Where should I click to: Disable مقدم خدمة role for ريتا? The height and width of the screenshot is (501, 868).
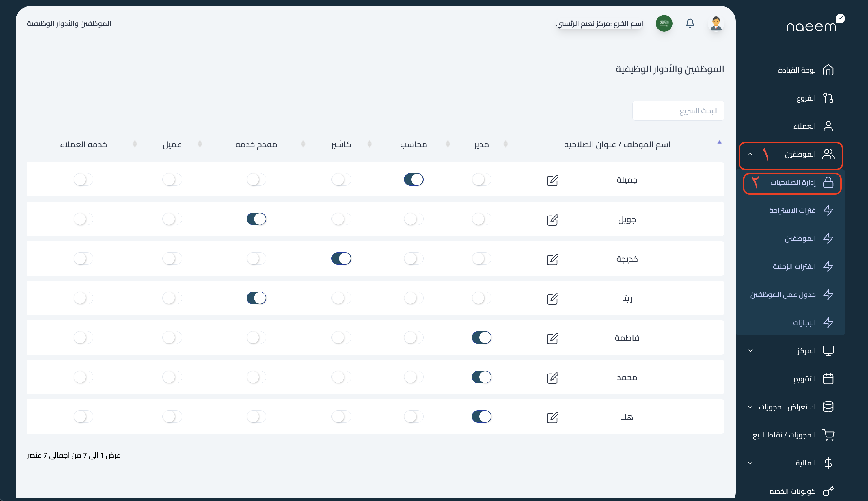tap(256, 298)
